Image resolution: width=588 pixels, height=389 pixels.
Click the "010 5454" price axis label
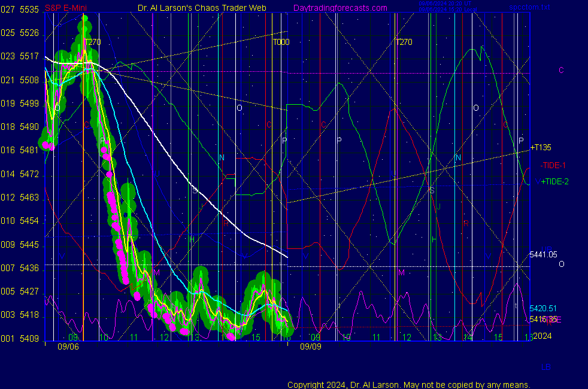(x=20, y=221)
